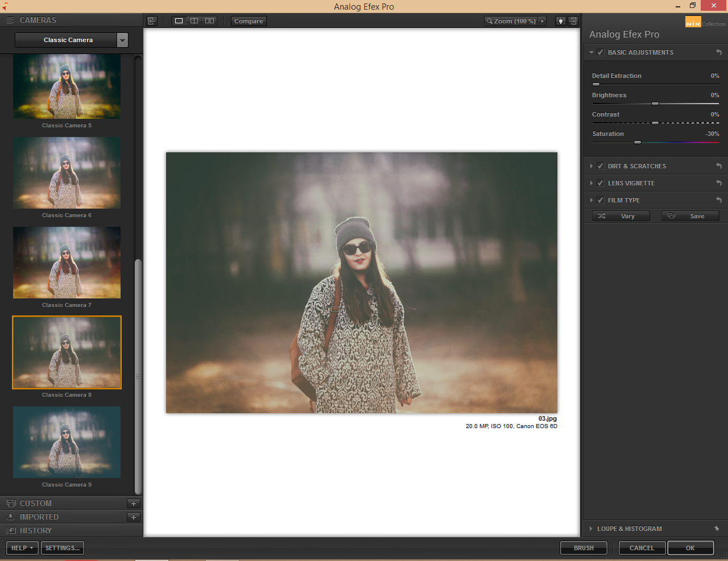Click the 03.jpg file name label

[x=548, y=419]
